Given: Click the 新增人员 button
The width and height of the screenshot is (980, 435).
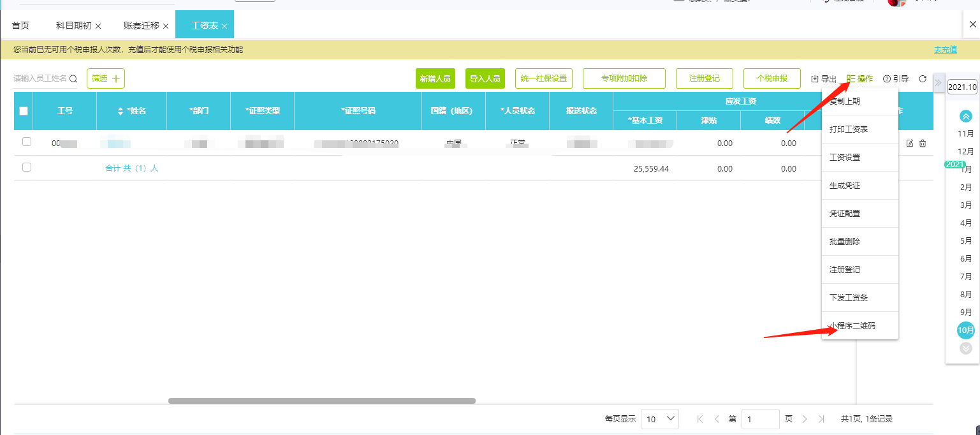Looking at the screenshot, I should click(x=435, y=79).
